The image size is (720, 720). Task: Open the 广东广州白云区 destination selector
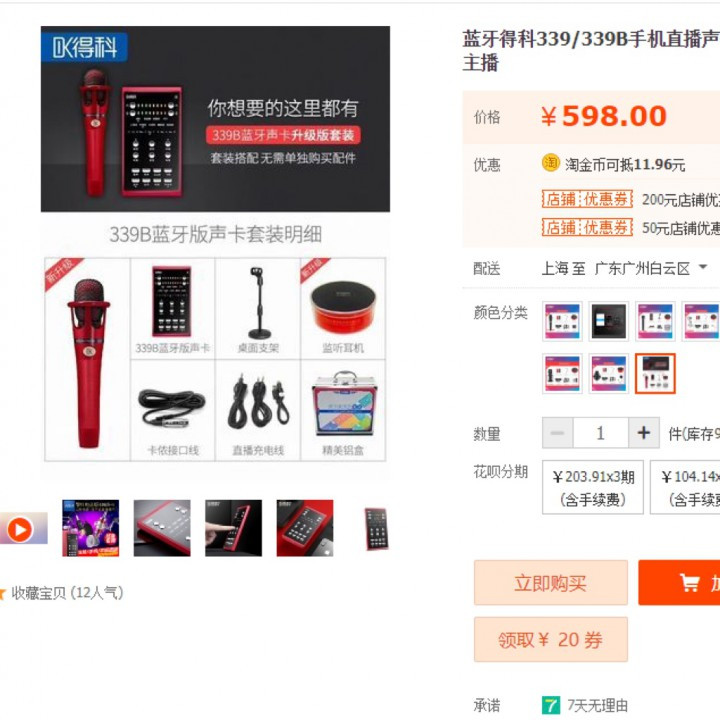tap(642, 268)
